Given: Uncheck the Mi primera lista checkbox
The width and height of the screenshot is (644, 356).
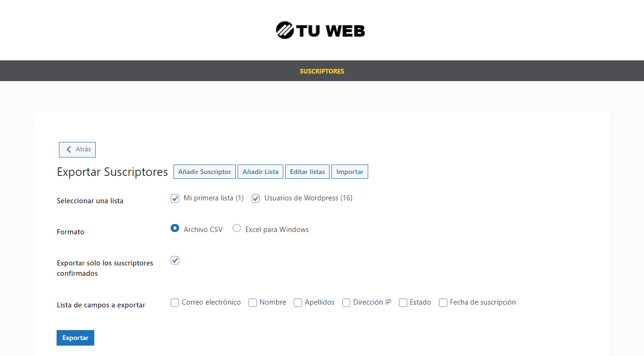Looking at the screenshot, I should pyautogui.click(x=175, y=199).
